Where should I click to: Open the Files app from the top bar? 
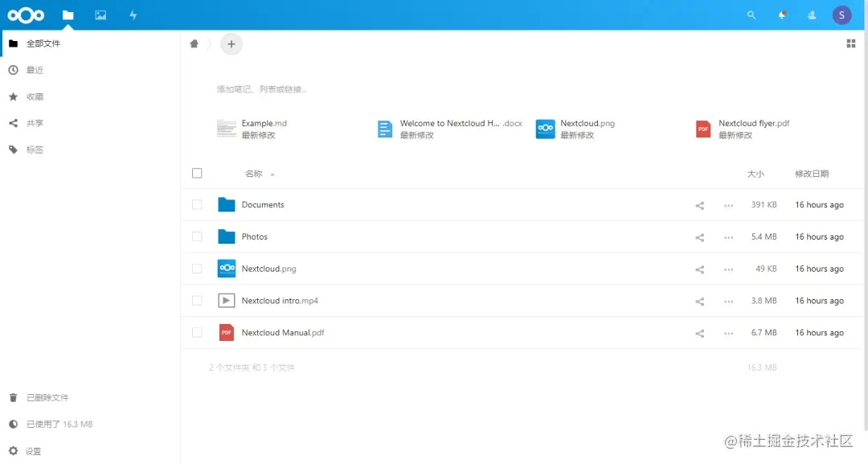point(68,15)
